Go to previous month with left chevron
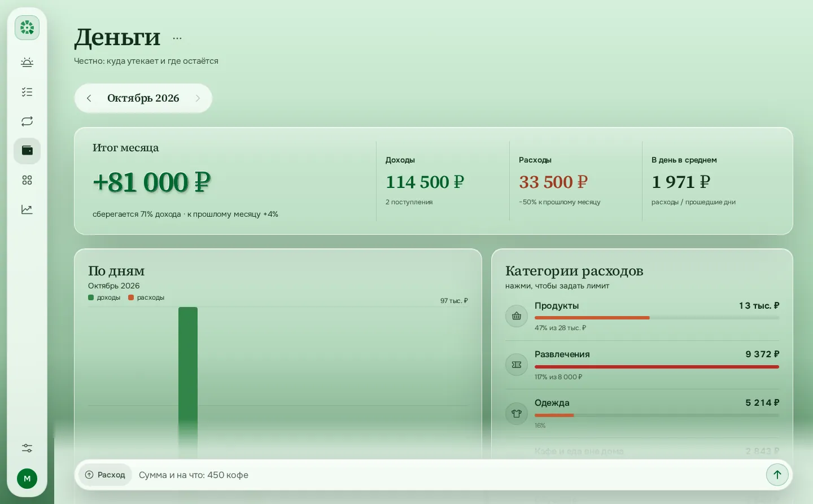This screenshot has height=504, width=813. [x=89, y=98]
